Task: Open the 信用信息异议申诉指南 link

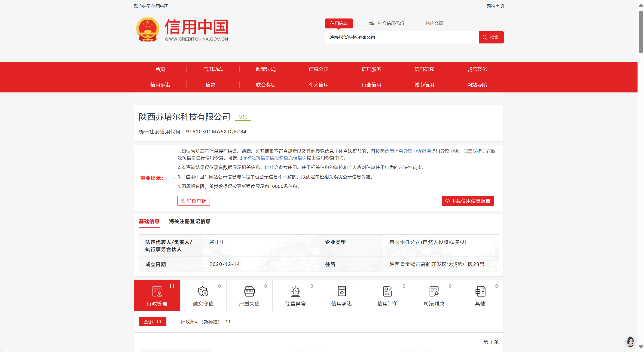Action: pyautogui.click(x=408, y=151)
